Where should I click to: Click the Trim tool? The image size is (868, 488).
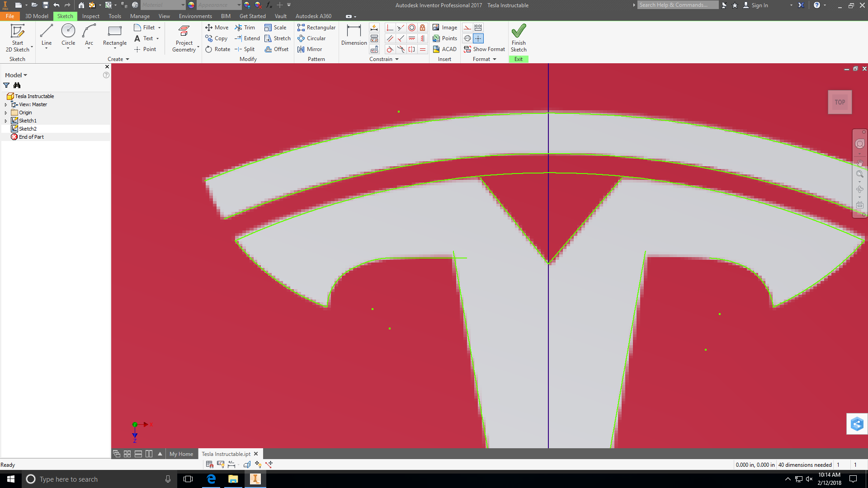(245, 28)
